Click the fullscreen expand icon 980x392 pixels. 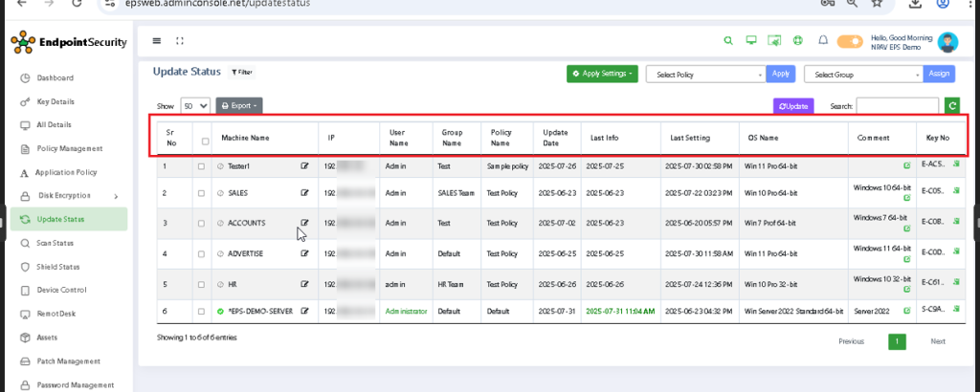(179, 41)
